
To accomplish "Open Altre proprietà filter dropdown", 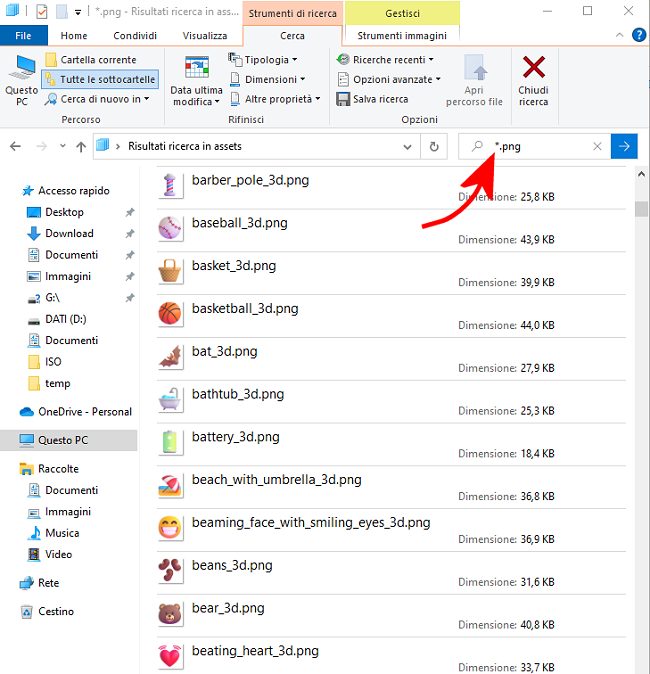I will [x=275, y=99].
